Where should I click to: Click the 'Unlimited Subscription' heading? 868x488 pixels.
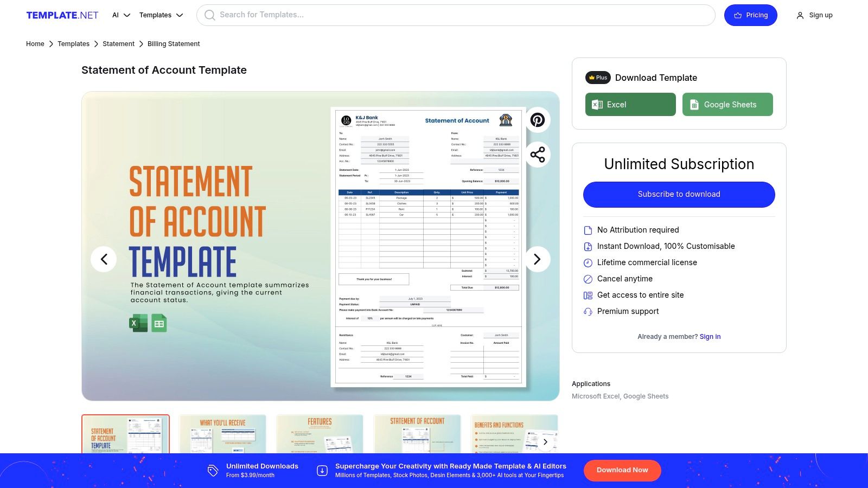click(x=679, y=164)
